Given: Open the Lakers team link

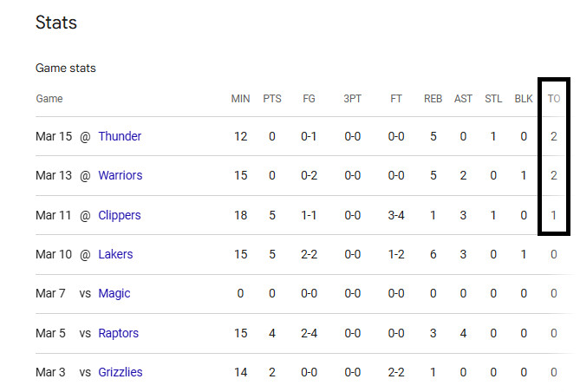Looking at the screenshot, I should click(x=115, y=254).
